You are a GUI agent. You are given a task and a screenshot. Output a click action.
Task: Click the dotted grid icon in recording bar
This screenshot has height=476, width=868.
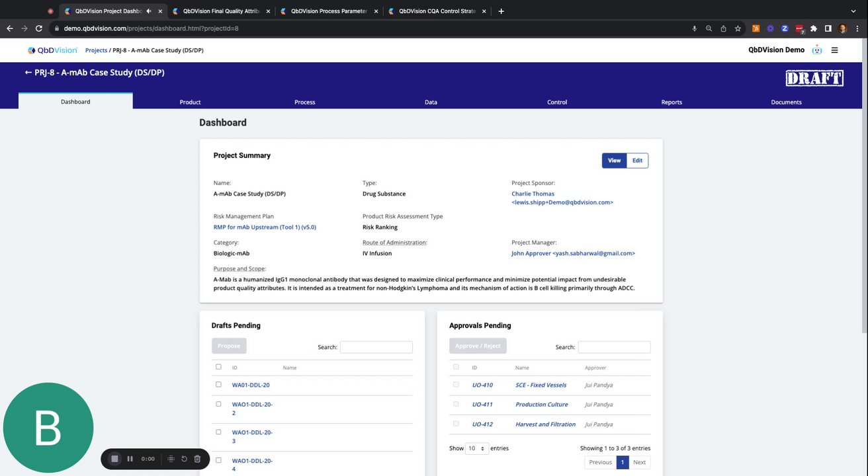point(171,459)
